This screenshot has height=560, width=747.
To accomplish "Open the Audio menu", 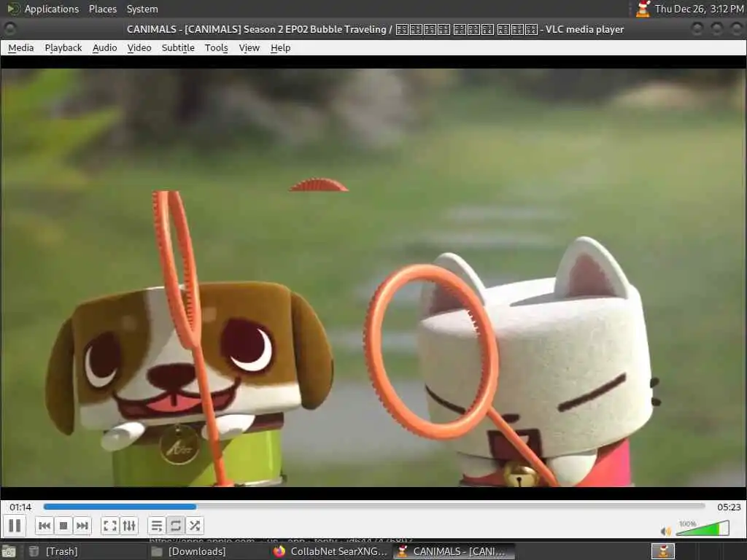I will (105, 47).
